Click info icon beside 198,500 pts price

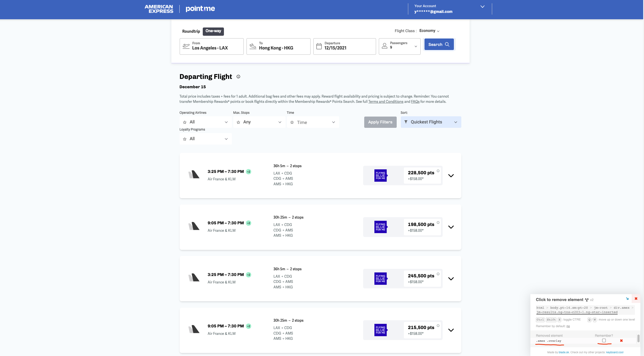click(438, 222)
